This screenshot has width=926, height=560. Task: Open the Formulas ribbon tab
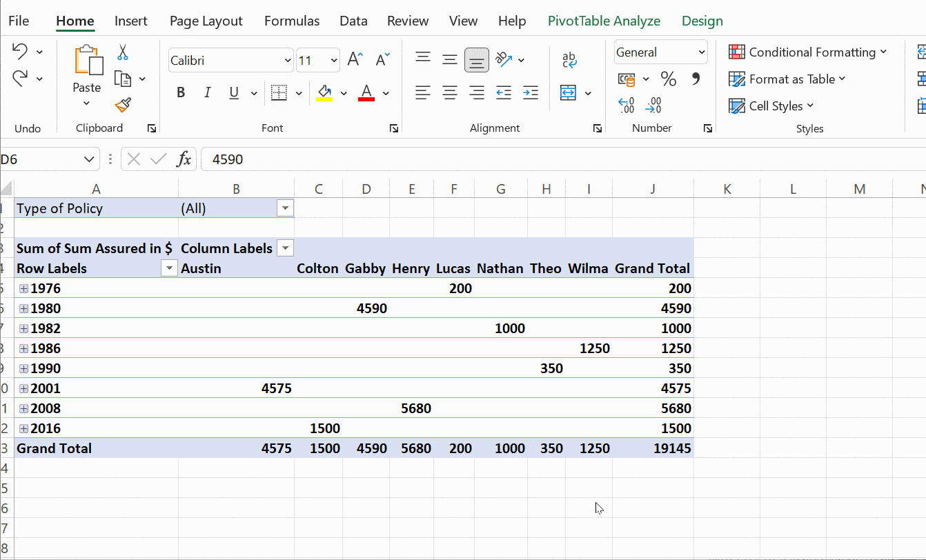292,21
